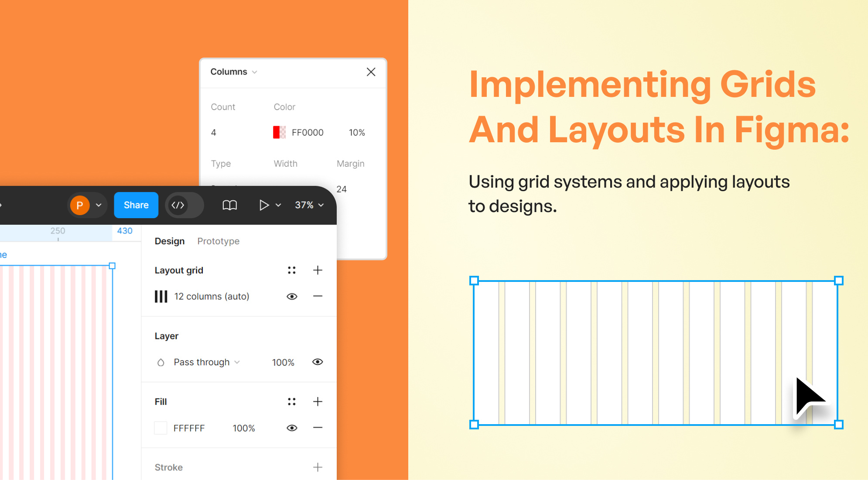
Task: Click the 12 columns grid type icon
Action: pyautogui.click(x=161, y=297)
